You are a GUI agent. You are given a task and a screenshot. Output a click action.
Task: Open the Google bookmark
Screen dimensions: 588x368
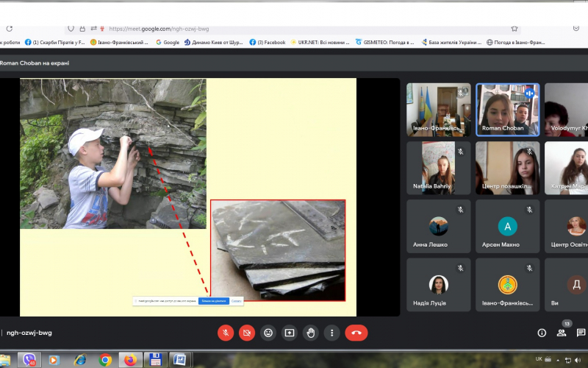168,43
